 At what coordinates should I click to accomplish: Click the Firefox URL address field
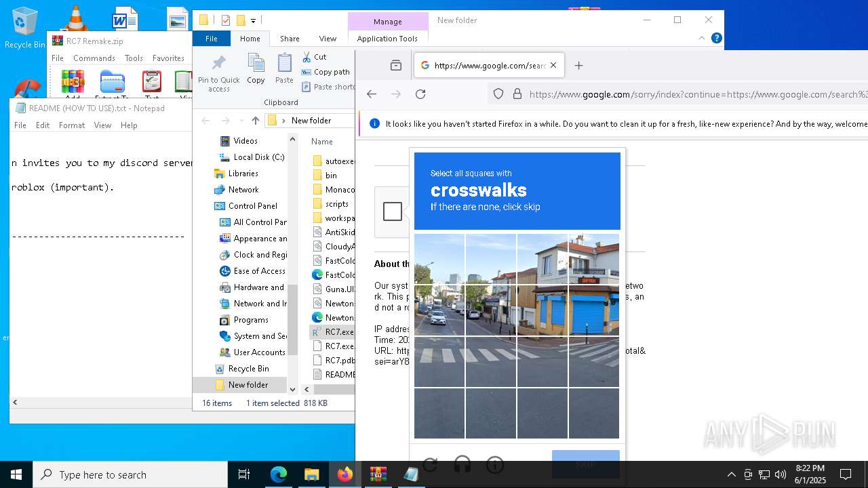coord(697,94)
